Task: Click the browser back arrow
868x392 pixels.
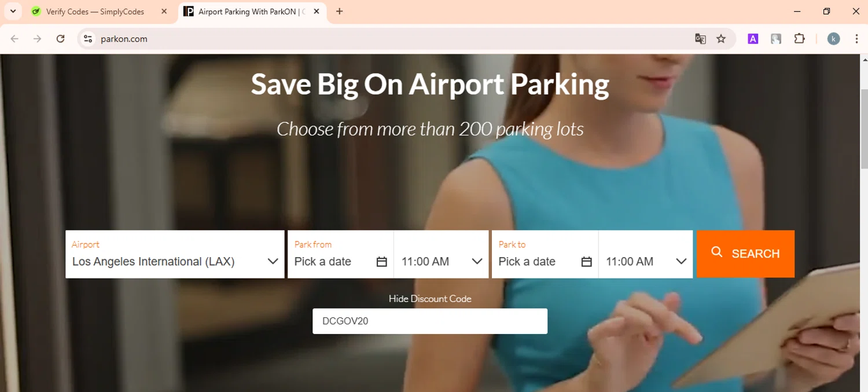Action: click(x=14, y=39)
